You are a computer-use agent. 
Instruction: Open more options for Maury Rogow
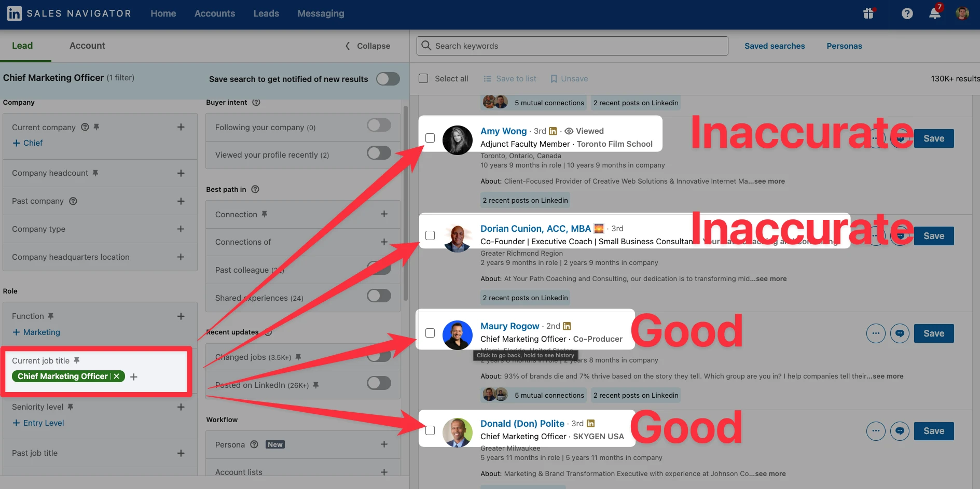point(876,333)
